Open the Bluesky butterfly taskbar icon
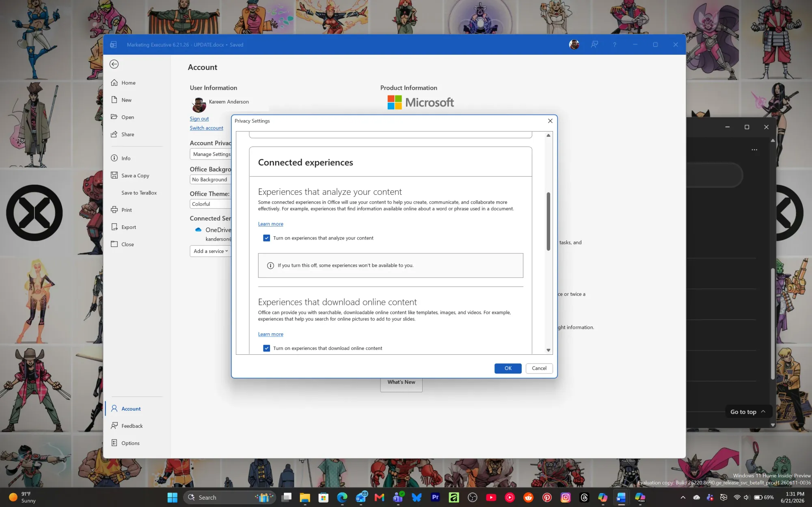 [417, 497]
